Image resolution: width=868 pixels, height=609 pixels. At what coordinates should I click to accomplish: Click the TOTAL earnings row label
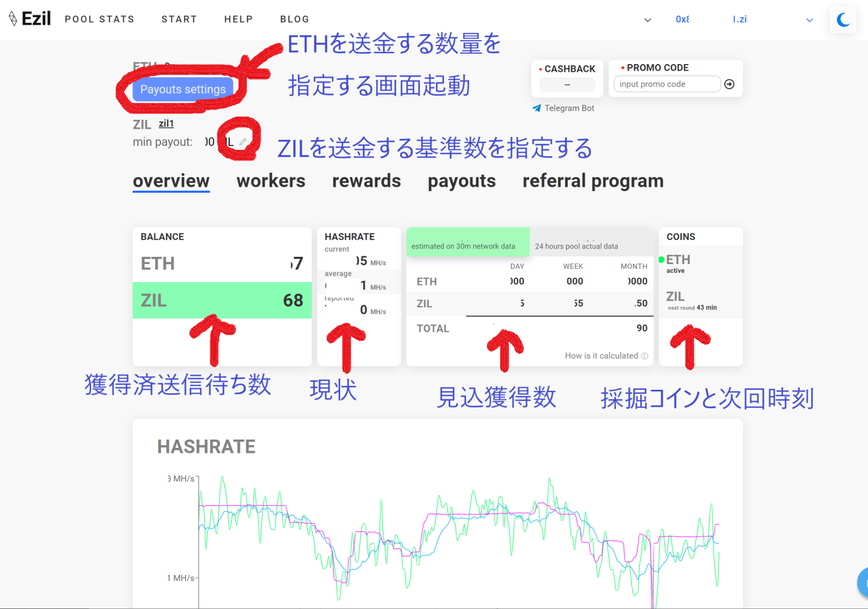pyautogui.click(x=433, y=329)
